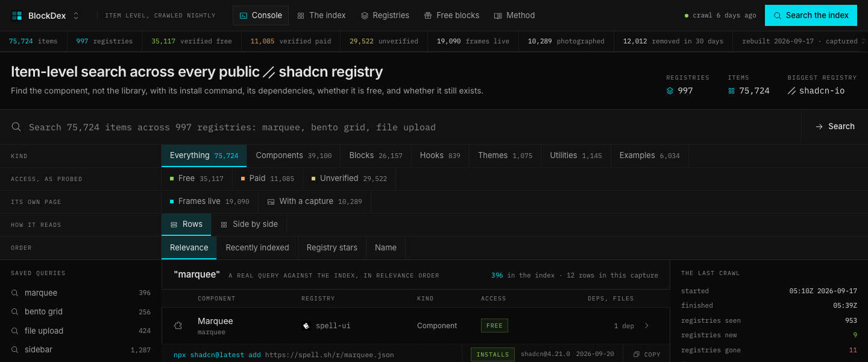Click the Search submit button
The image size is (868, 362).
click(x=835, y=127)
